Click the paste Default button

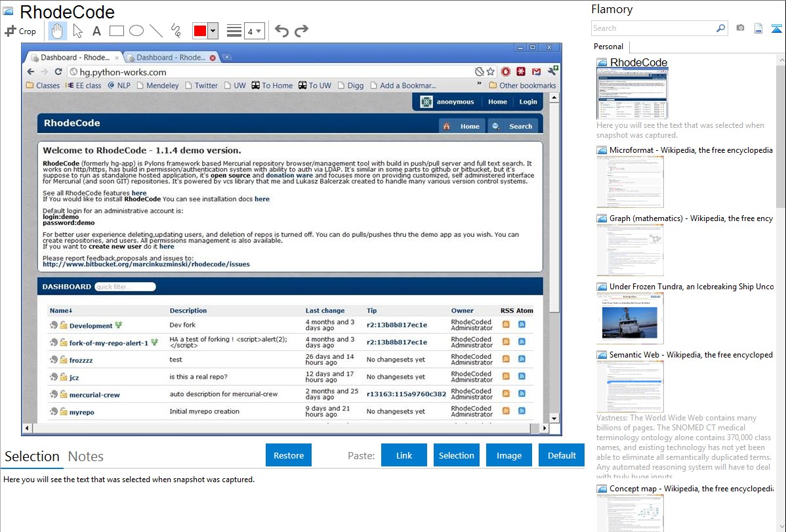coord(562,455)
